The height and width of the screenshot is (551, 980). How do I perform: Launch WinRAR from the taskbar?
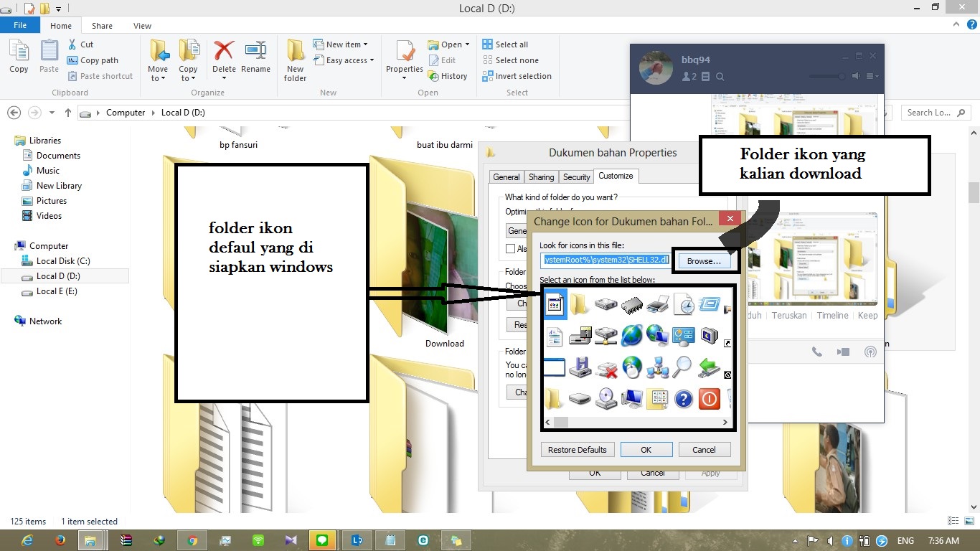click(126, 540)
